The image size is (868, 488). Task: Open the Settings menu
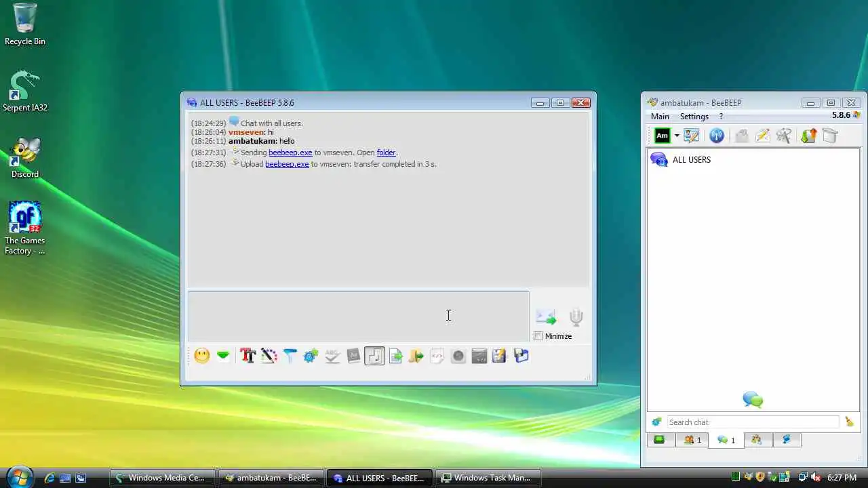coord(694,117)
